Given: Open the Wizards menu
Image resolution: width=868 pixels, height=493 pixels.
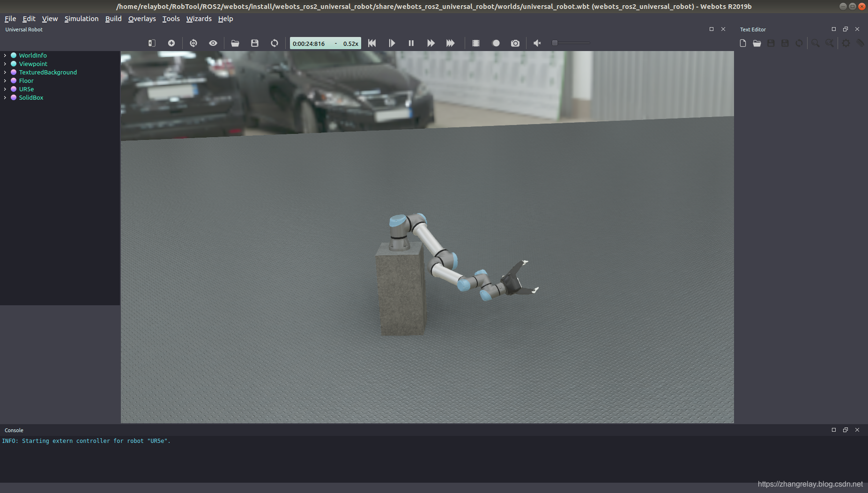Looking at the screenshot, I should 199,19.
